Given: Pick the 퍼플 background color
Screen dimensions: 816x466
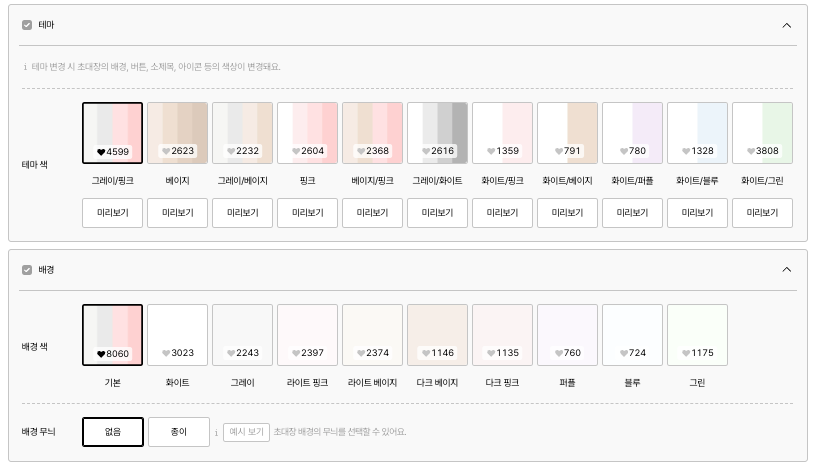Looking at the screenshot, I should 567,335.
